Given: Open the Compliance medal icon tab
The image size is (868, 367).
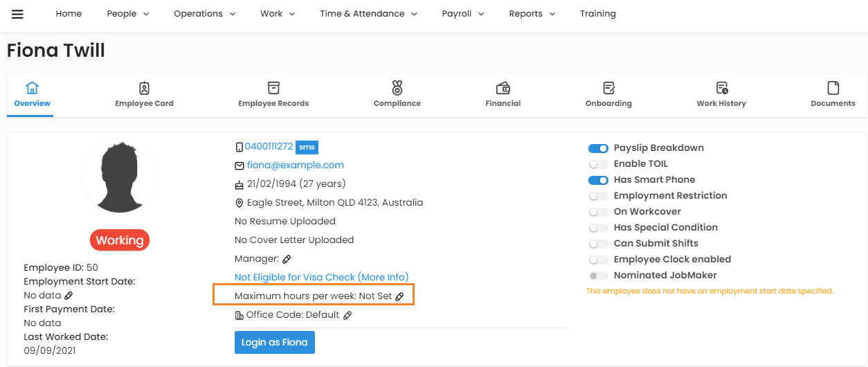Looking at the screenshot, I should point(397,88).
